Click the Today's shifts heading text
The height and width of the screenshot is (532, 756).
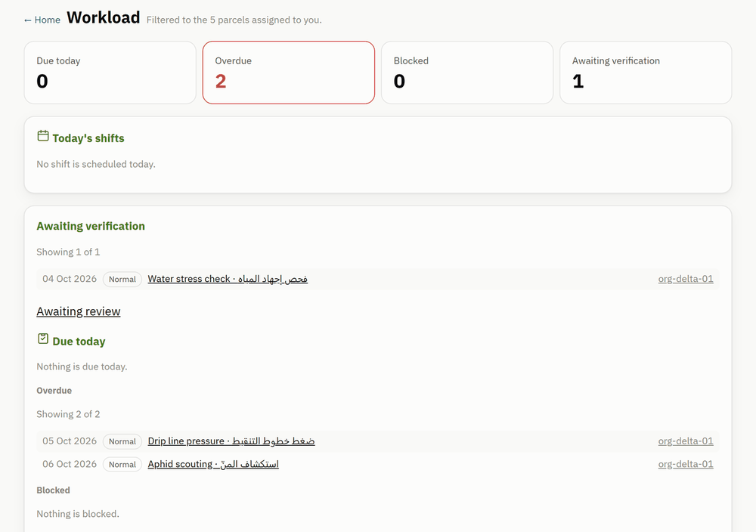[88, 138]
